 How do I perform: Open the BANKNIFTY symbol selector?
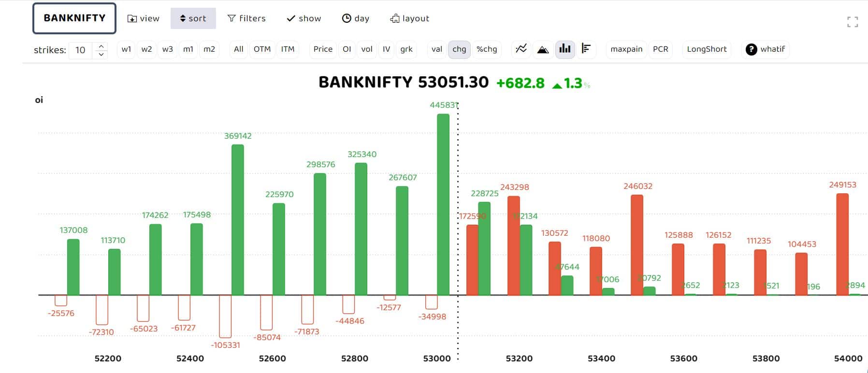click(74, 18)
